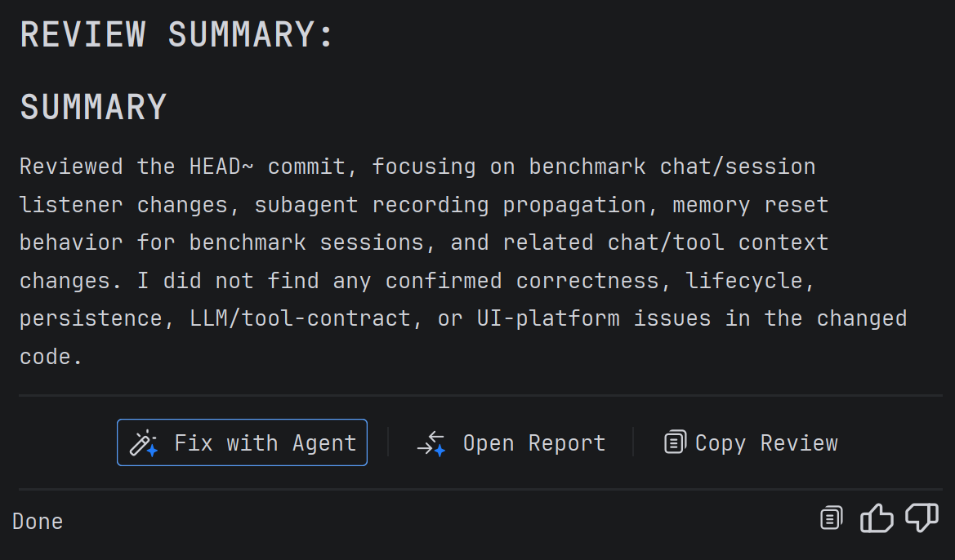Image resolution: width=955 pixels, height=560 pixels.
Task: Click the Fix with Agent button
Action: (242, 442)
